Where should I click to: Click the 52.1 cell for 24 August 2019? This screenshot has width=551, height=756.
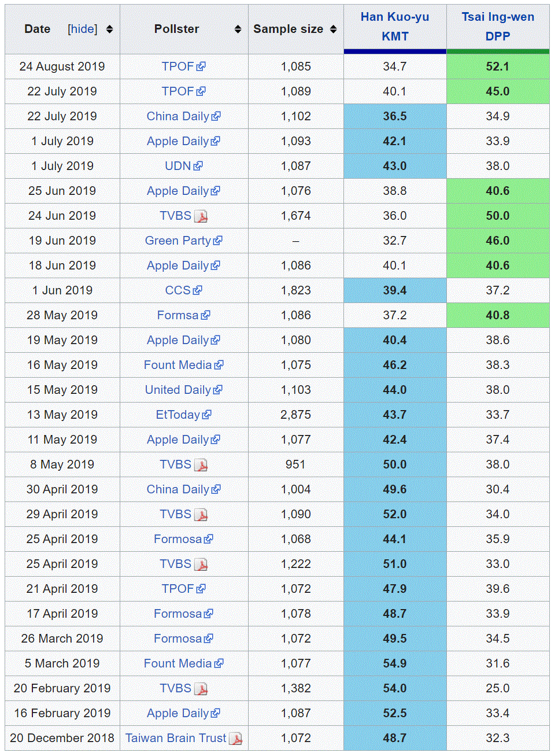click(x=497, y=67)
